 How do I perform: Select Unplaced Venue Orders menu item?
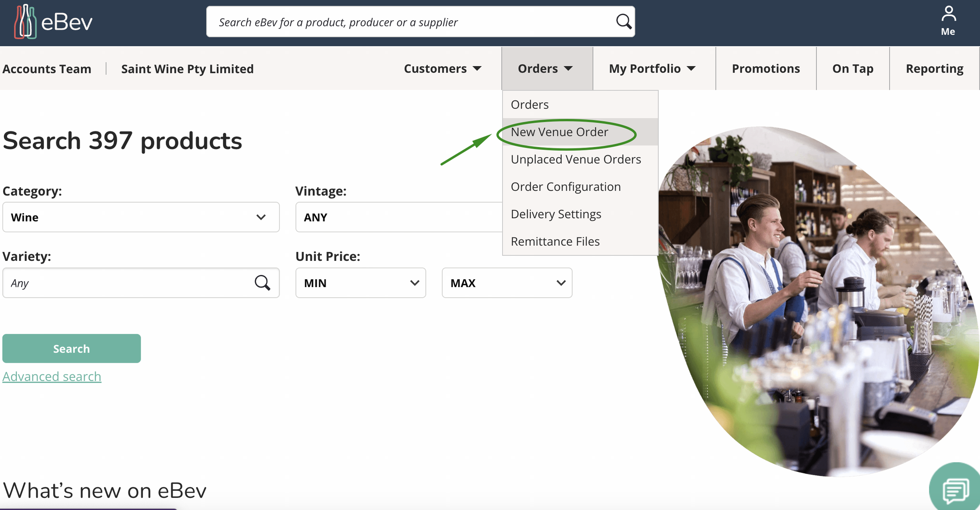coord(575,159)
